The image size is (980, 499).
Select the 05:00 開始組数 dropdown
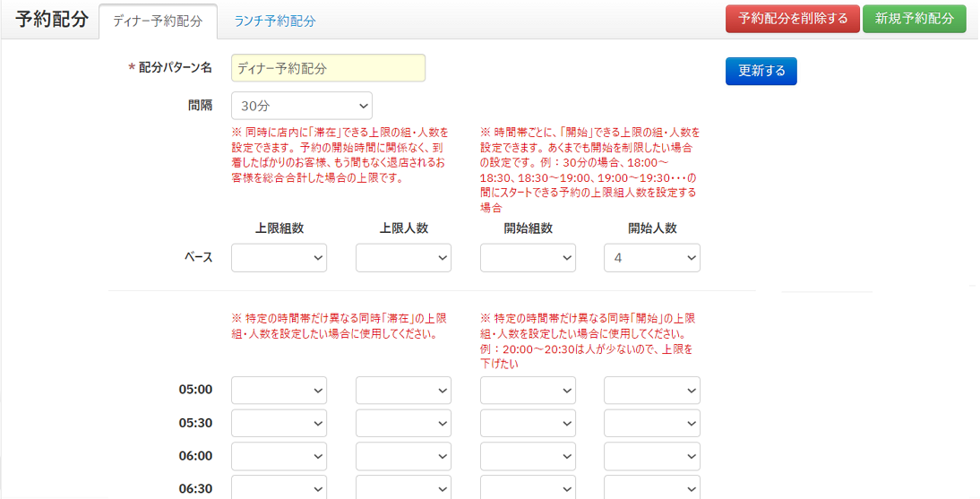(528, 391)
